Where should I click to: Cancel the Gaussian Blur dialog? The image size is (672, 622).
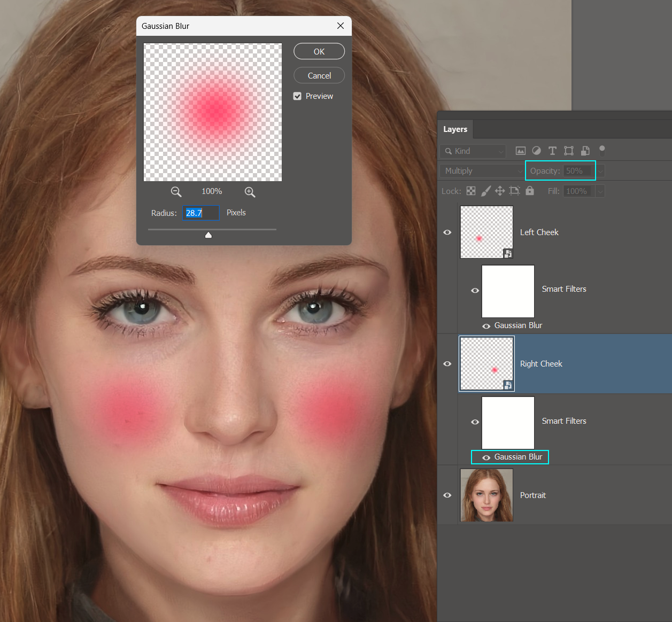pyautogui.click(x=319, y=75)
